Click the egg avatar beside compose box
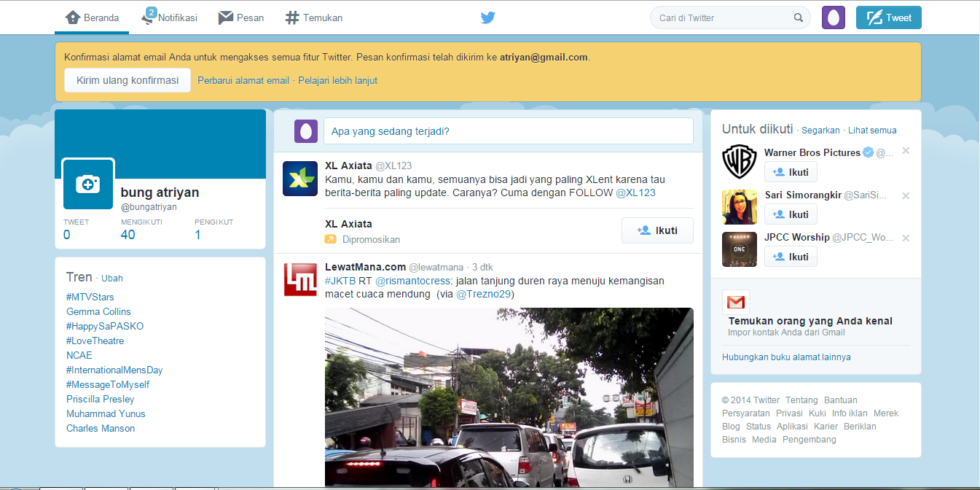The image size is (980, 490). (x=306, y=131)
